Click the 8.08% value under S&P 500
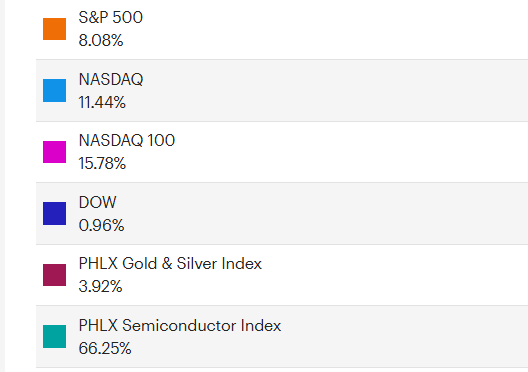Screen dimensions: 528x372 pos(101,40)
